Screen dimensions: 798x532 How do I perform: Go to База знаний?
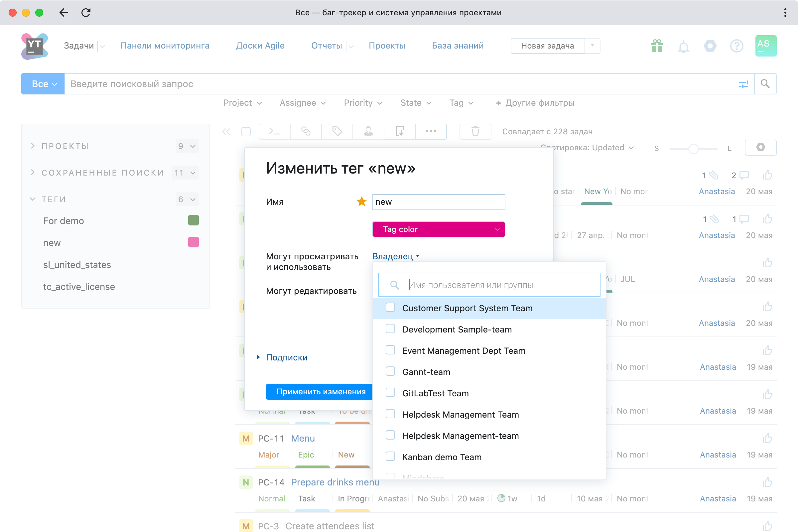(x=458, y=46)
